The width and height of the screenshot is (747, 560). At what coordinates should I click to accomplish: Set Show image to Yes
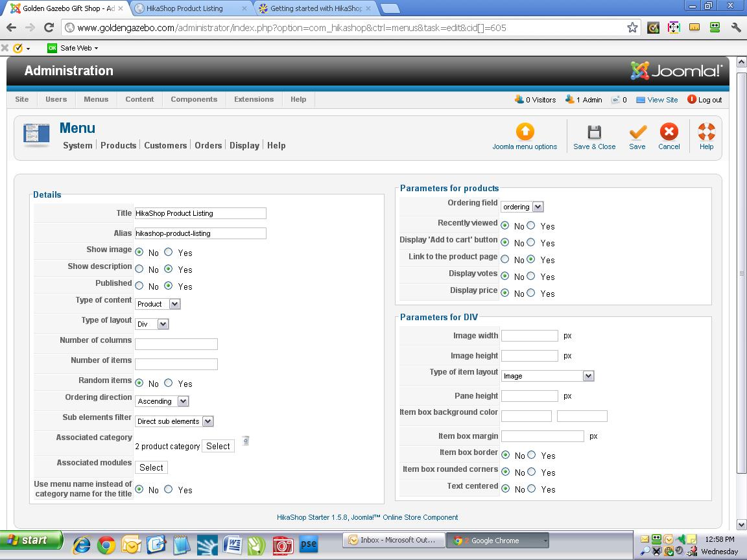click(168, 252)
